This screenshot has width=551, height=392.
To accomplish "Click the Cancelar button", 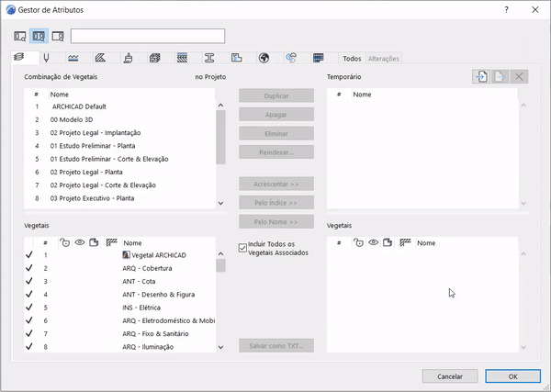I will tap(450, 376).
